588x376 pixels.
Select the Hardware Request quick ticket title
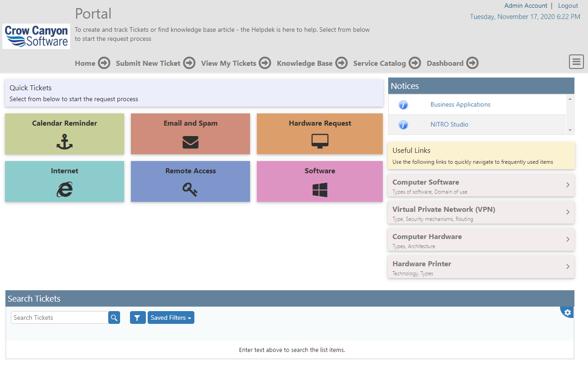pyautogui.click(x=320, y=123)
